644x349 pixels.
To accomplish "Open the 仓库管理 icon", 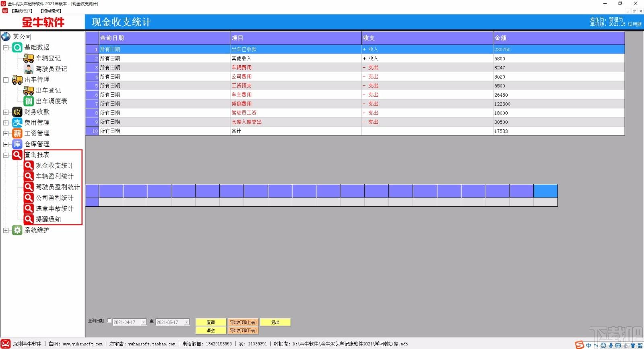I will (17, 144).
